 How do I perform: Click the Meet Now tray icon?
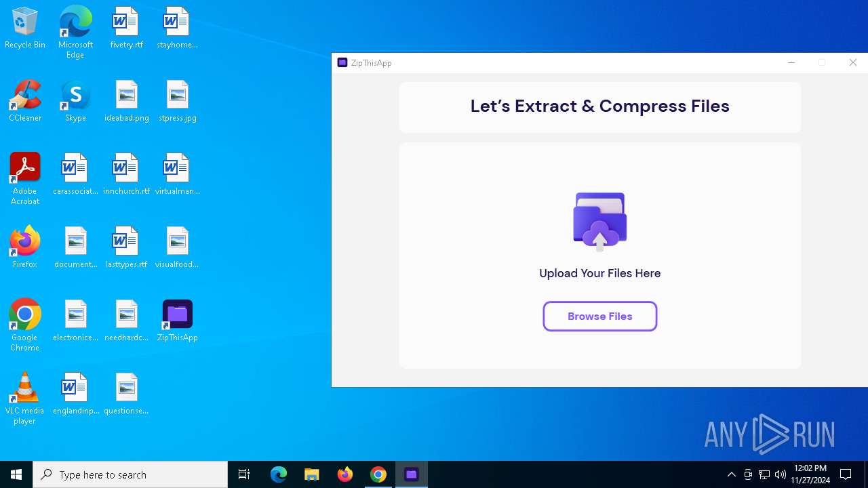click(x=748, y=474)
